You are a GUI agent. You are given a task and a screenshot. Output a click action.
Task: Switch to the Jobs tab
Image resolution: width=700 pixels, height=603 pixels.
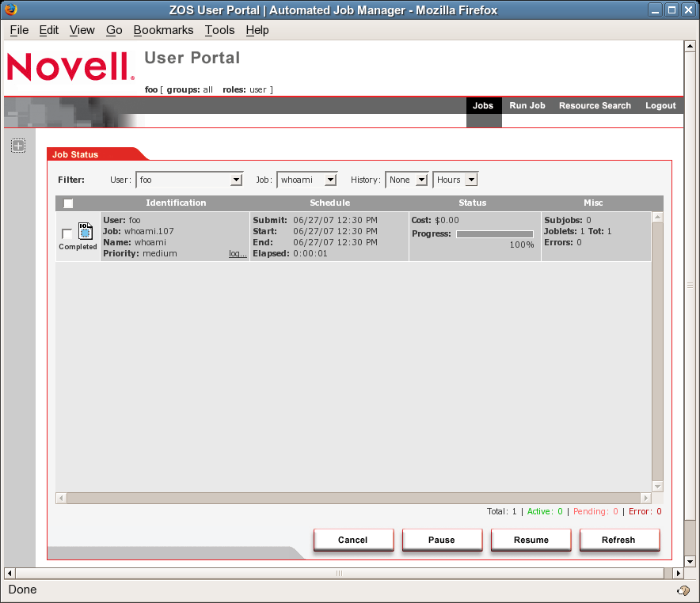483,106
